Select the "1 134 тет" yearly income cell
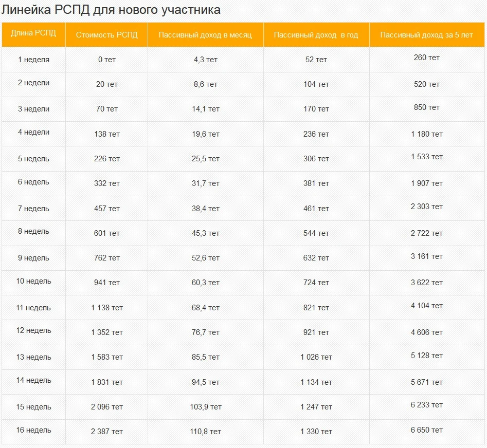 (x=316, y=382)
